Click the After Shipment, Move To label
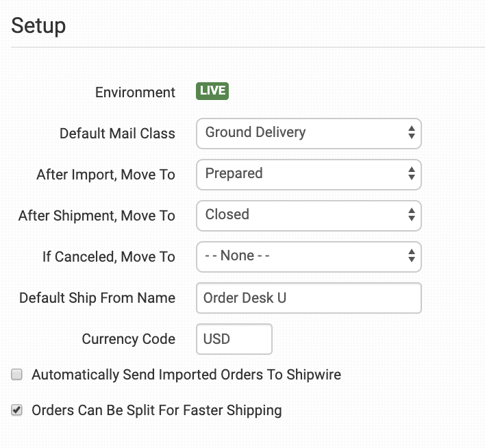The height and width of the screenshot is (448, 485). (97, 215)
